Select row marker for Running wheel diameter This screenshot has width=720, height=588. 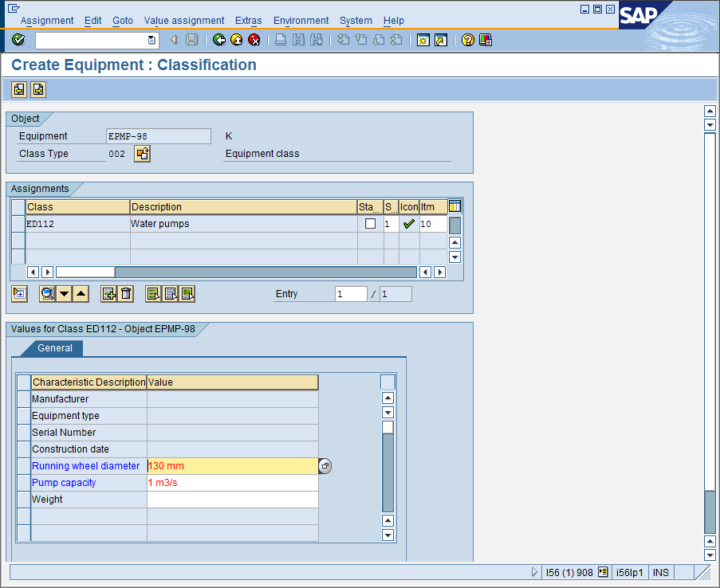click(23, 466)
